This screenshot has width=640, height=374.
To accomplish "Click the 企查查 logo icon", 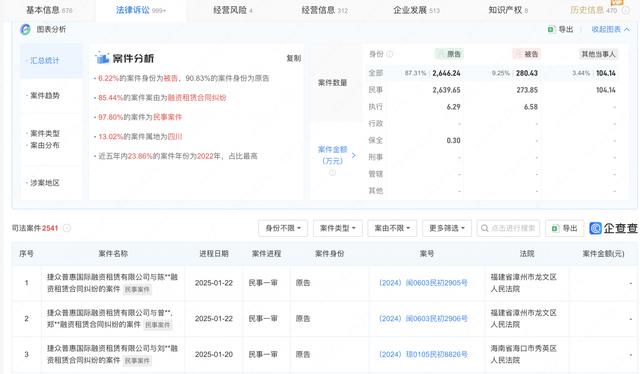I will point(596,228).
